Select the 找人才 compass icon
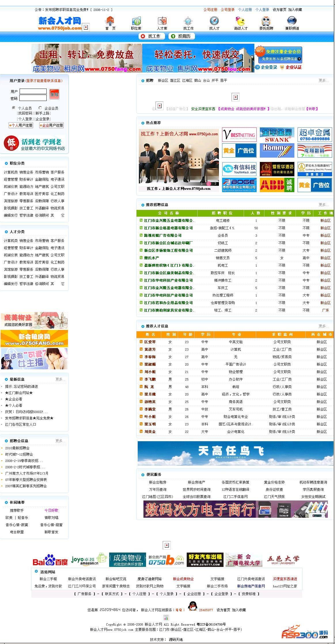This screenshot has width=335, height=644. pyautogui.click(x=214, y=21)
